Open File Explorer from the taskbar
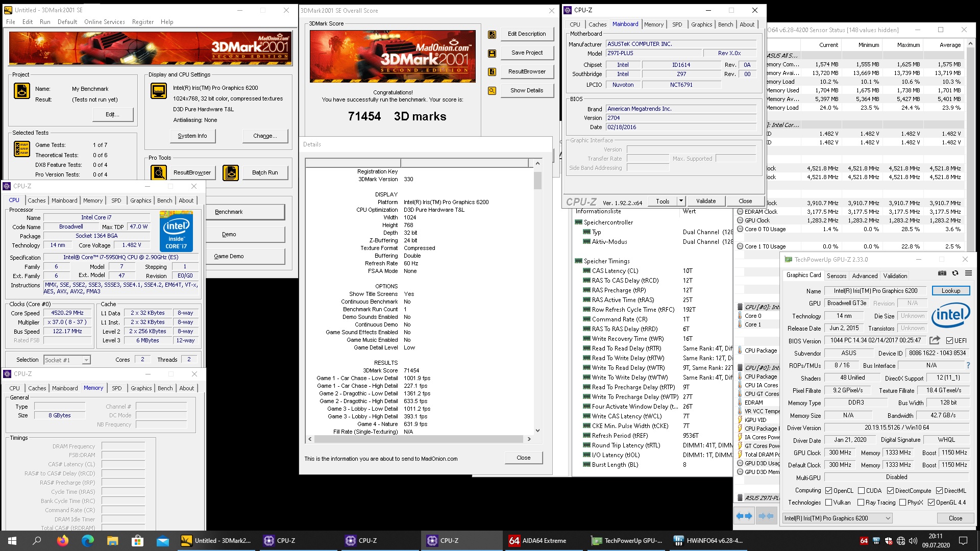 tap(112, 540)
